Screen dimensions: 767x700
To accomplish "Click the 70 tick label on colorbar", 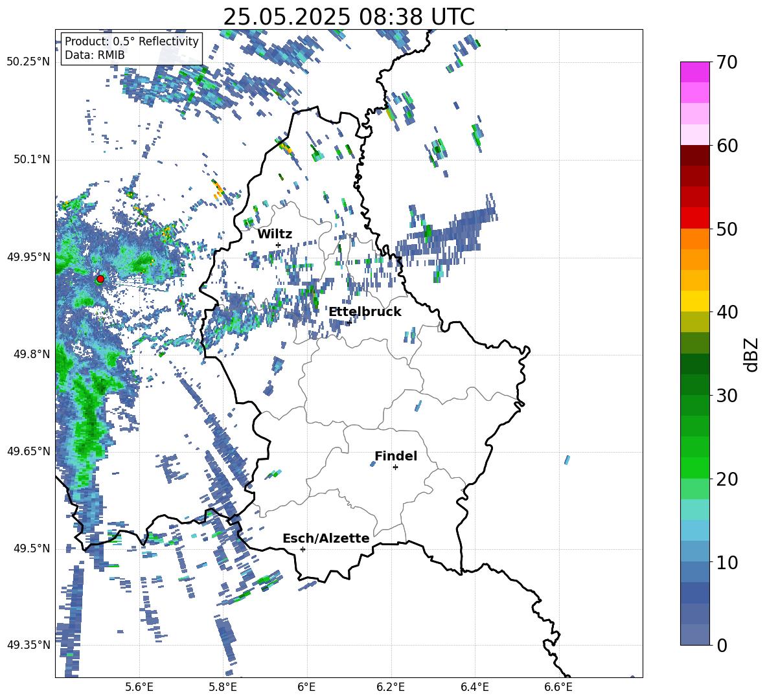I will coord(726,62).
